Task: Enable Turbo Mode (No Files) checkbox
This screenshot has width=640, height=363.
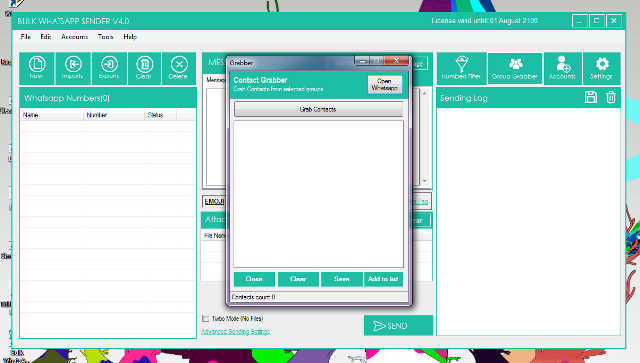Action: (205, 318)
